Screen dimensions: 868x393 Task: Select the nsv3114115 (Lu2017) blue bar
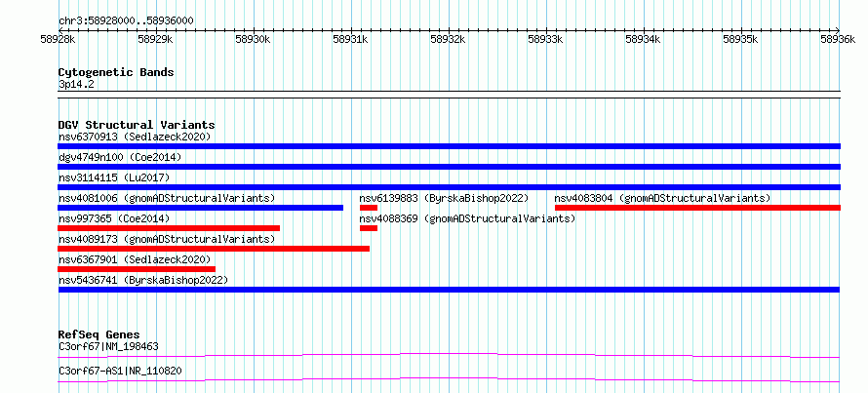click(x=449, y=187)
